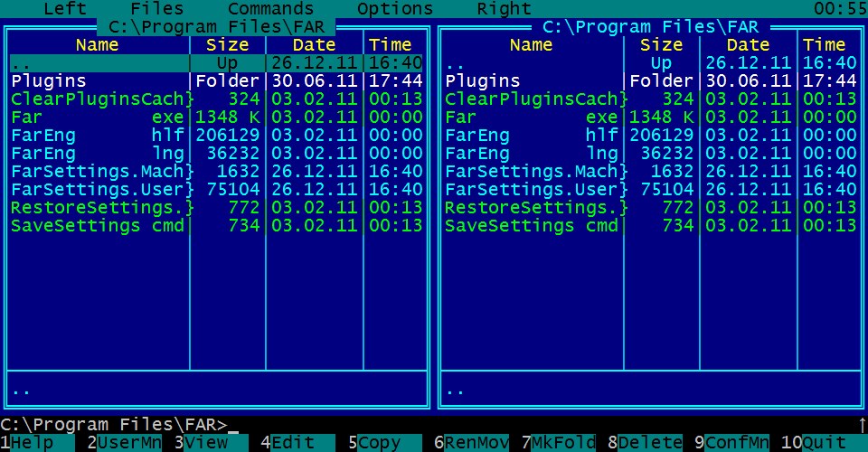The image size is (868, 452).
Task: Click the 5 Copy function key
Action: tap(385, 443)
